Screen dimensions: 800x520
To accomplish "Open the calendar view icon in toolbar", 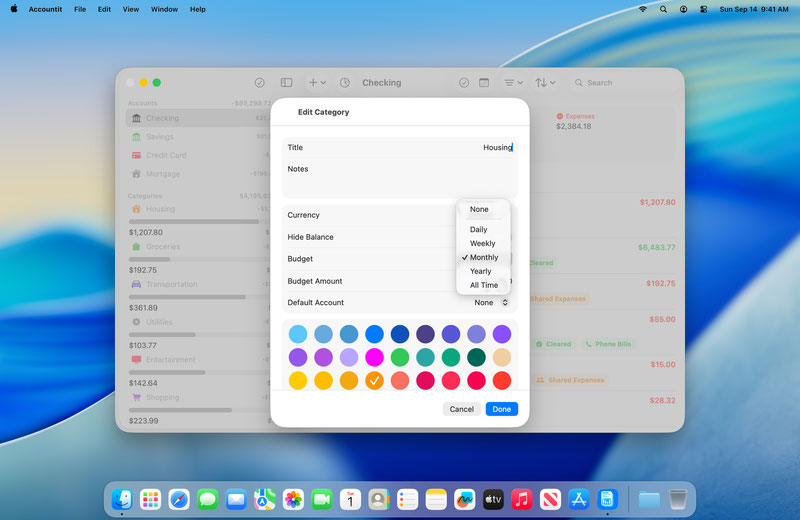I will click(484, 83).
